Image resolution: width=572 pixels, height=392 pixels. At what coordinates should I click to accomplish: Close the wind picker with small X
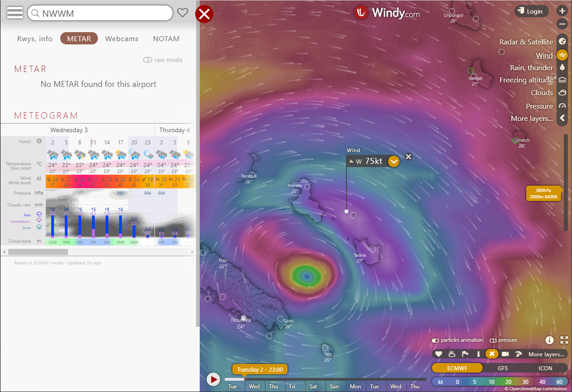pyautogui.click(x=409, y=157)
